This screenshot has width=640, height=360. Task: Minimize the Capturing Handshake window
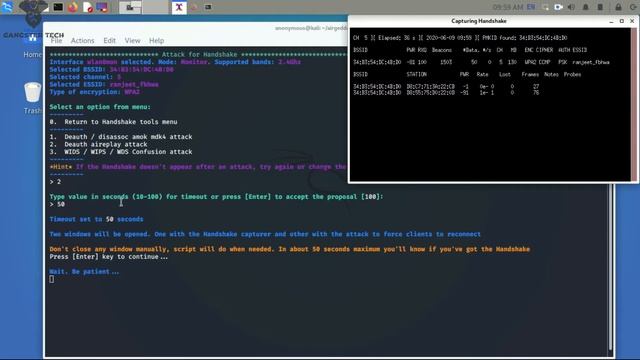[611, 21]
